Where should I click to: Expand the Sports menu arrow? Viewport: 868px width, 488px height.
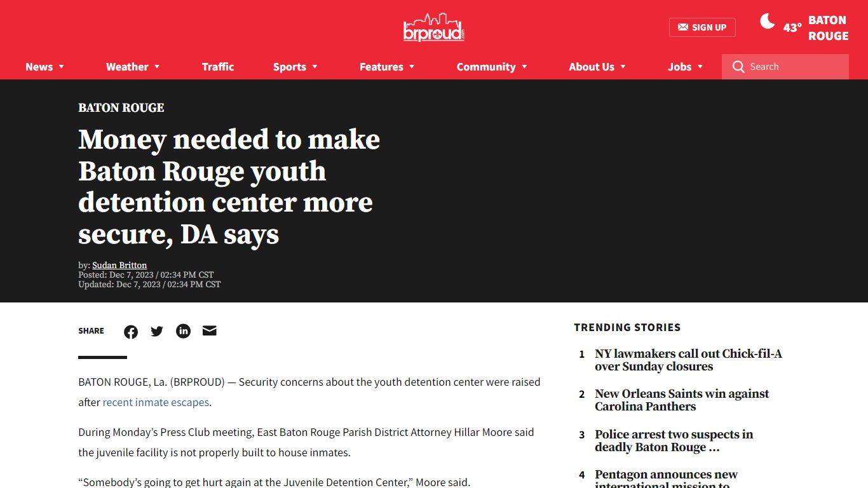coord(315,67)
